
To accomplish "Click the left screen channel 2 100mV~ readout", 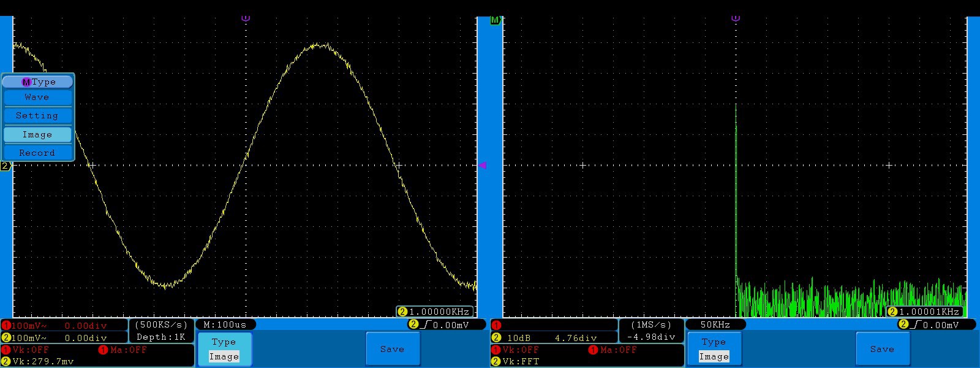I will [29, 338].
